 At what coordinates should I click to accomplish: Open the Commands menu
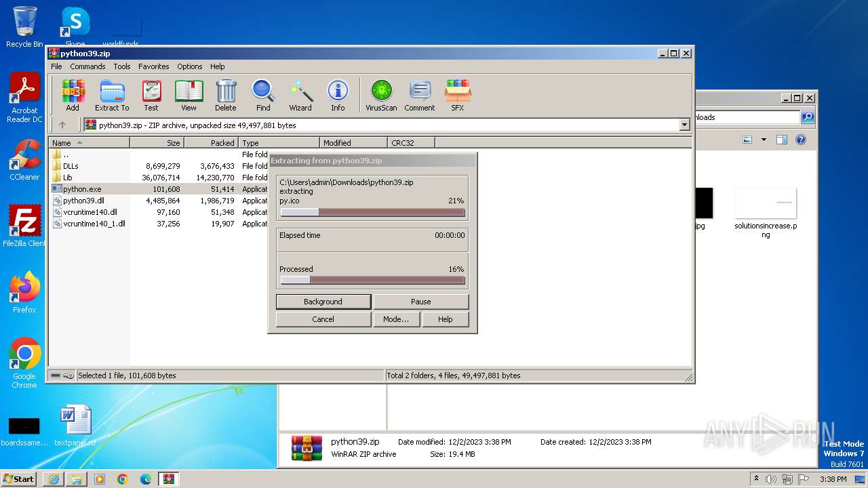[x=87, y=66]
